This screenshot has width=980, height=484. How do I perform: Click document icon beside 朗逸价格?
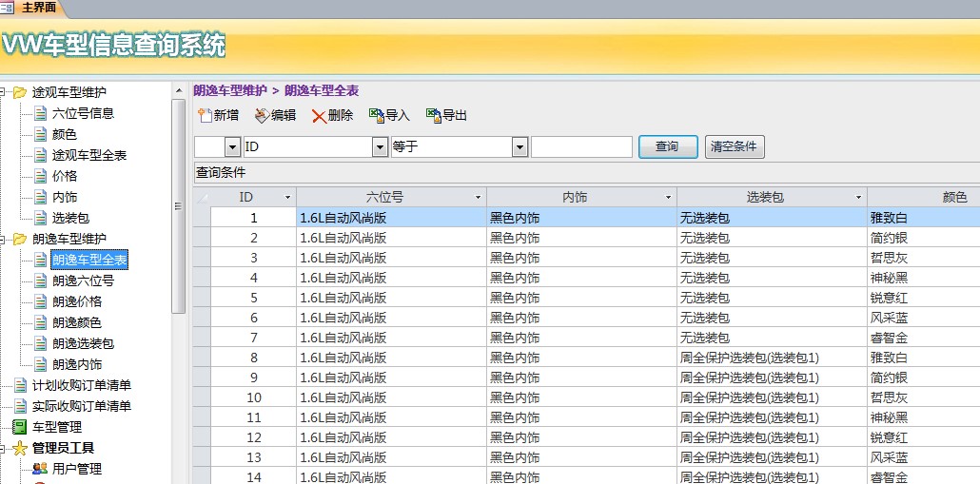coord(41,301)
